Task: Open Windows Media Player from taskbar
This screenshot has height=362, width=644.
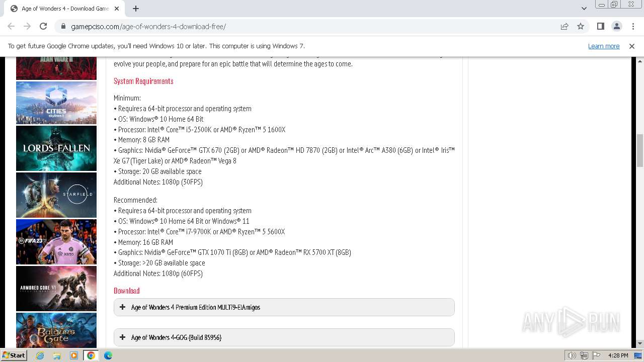Action: pyautogui.click(x=74, y=355)
